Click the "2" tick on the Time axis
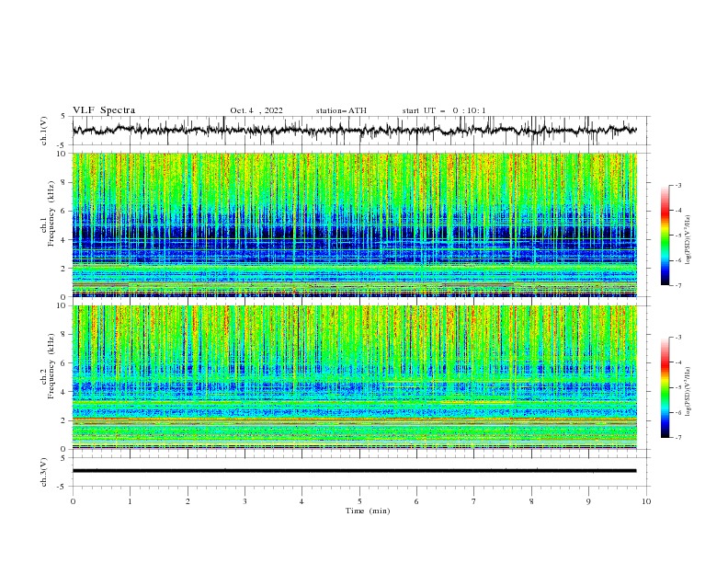The width and height of the screenshot is (728, 563). coord(188,501)
